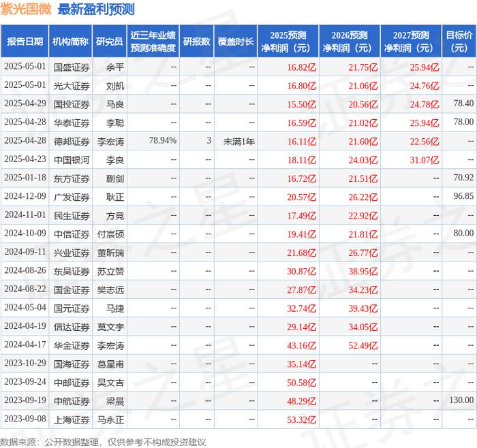Screen dimensions: 477x448
Task: Click the 目标价 column header
Action: (459, 42)
